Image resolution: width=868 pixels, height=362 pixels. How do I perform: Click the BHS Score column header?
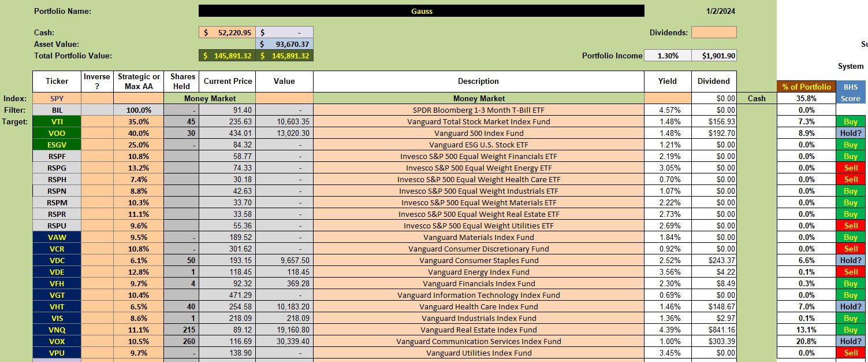click(850, 93)
